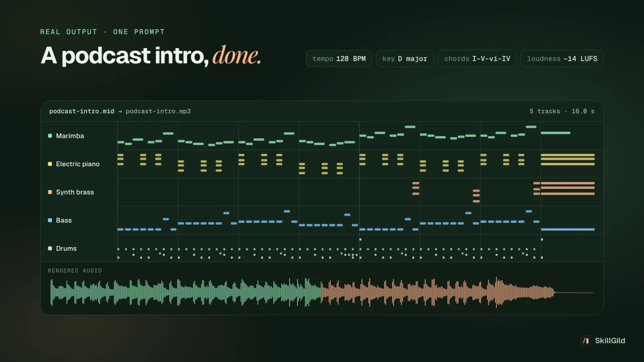Screen dimensions: 644x362
Task: Click the SkillGild brand name
Action: (610, 341)
